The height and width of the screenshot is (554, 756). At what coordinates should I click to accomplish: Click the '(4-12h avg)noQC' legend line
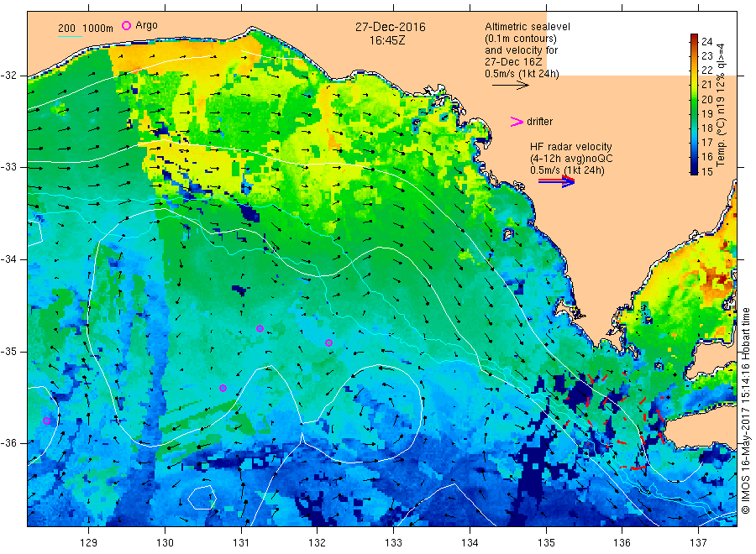point(571,159)
